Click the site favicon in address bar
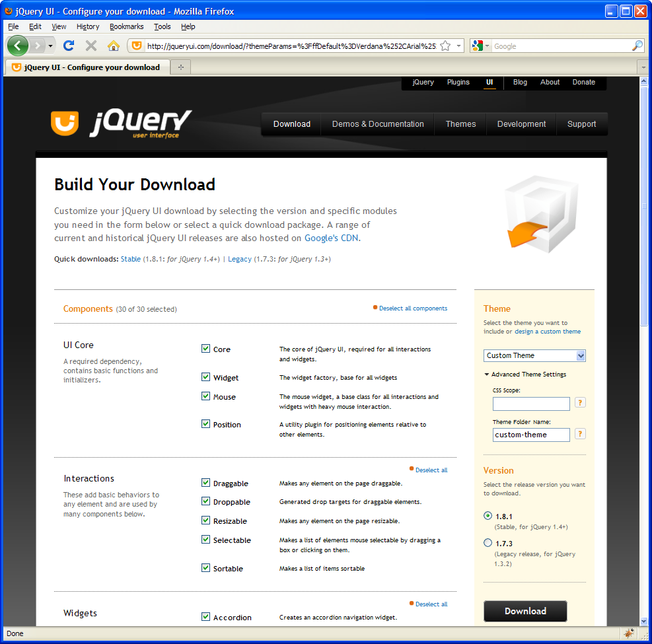Viewport: 652px width, 644px height. [136, 46]
